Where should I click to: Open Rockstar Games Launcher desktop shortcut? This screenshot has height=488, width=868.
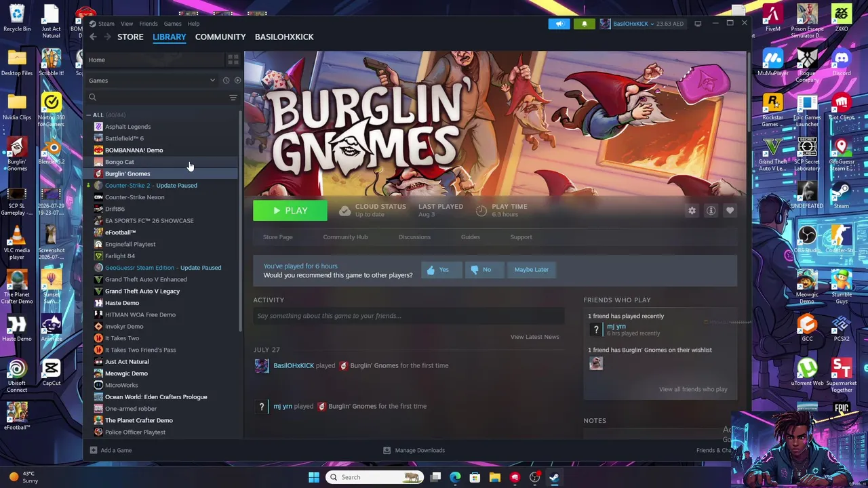click(x=772, y=111)
